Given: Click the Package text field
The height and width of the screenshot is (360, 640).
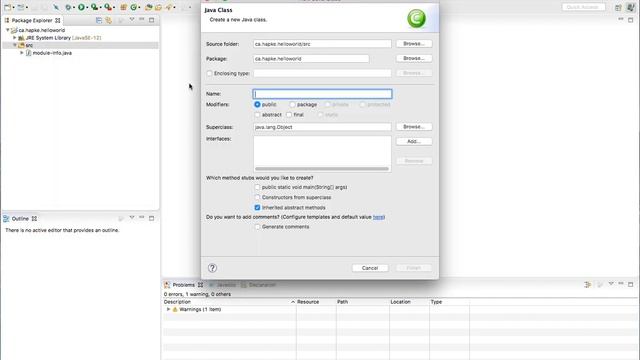Looking at the screenshot, I should [311, 59].
